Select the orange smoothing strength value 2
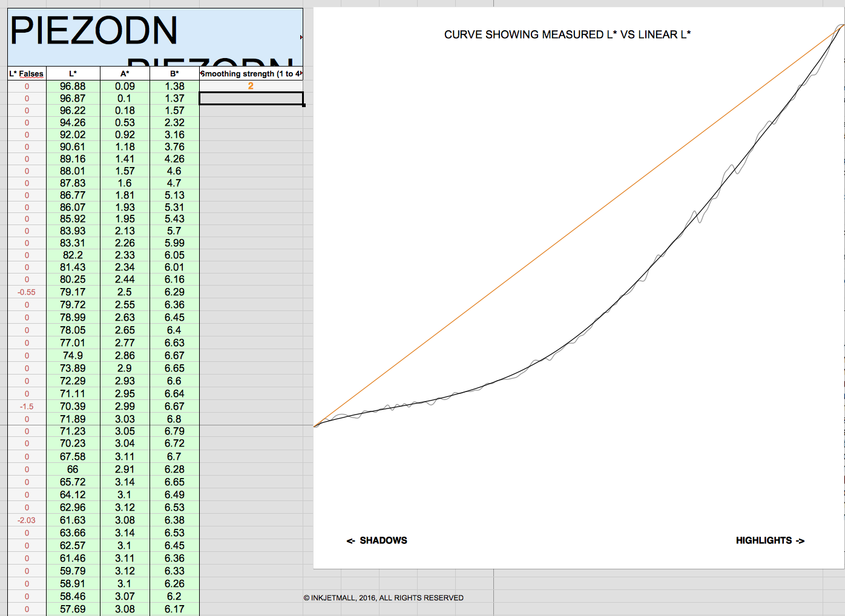The image size is (845, 616). pyautogui.click(x=251, y=86)
